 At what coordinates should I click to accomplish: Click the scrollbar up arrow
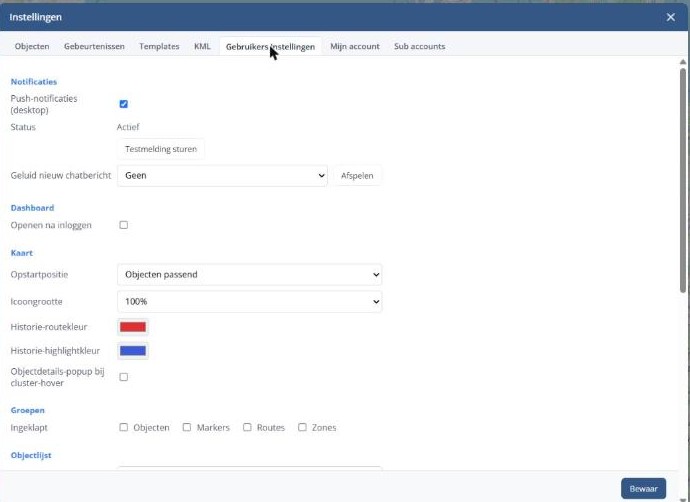click(683, 62)
